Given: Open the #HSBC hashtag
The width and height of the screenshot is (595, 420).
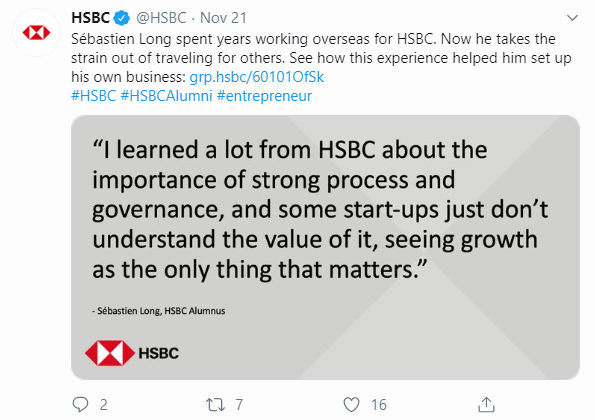Looking at the screenshot, I should pos(93,96).
